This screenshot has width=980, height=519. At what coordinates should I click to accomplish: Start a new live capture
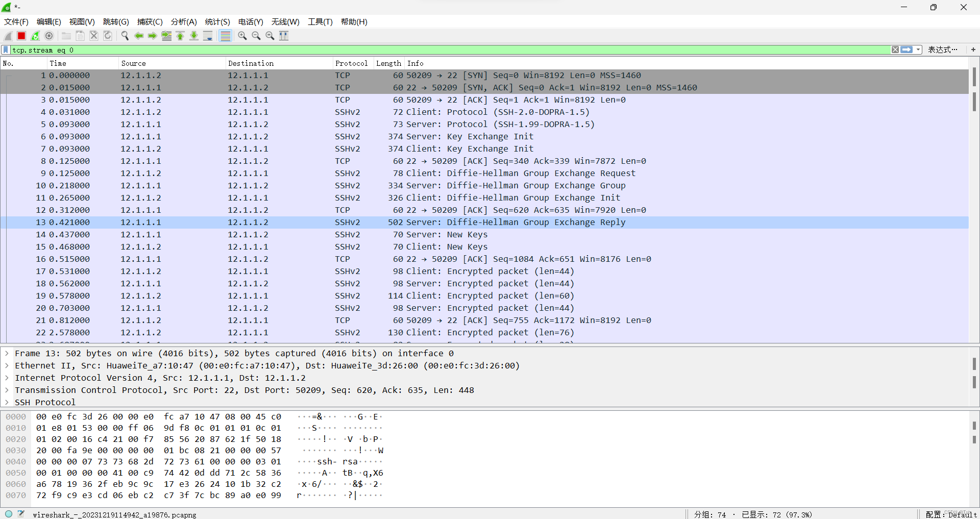coord(8,36)
